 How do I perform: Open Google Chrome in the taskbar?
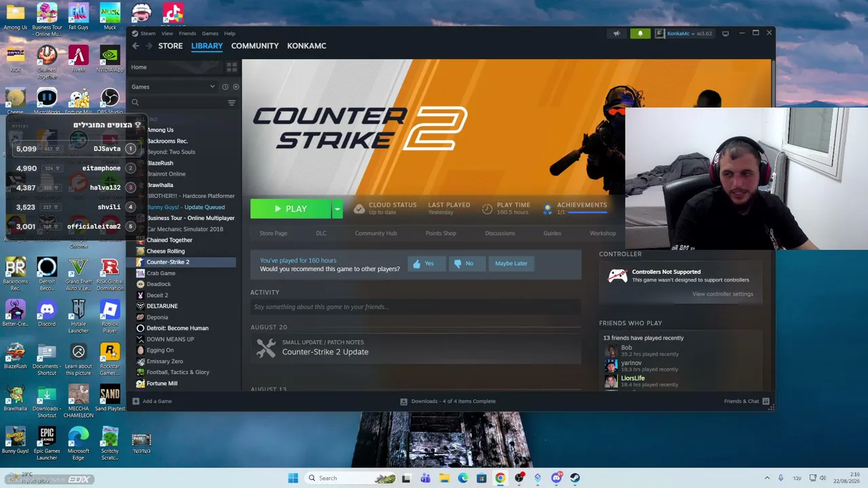pyautogui.click(x=500, y=478)
